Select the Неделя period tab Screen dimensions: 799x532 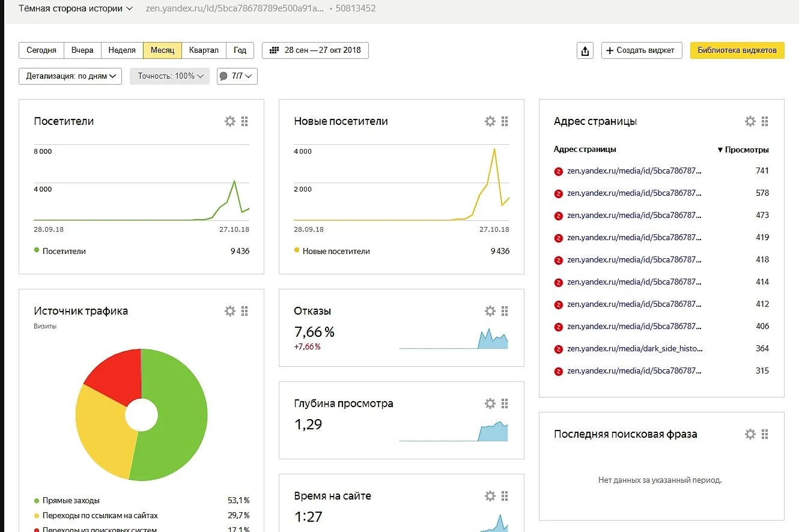122,50
